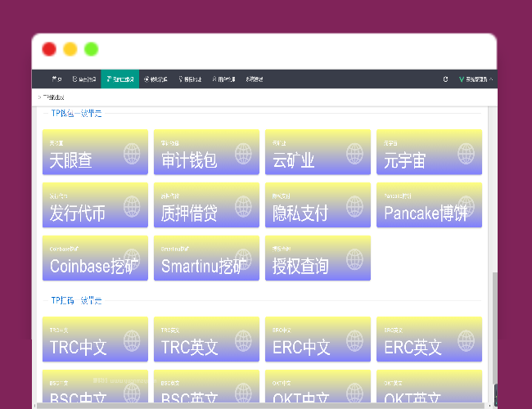This screenshot has height=409, width=532.
Task: Click the globe icon on the 审计钱包 card
Action: tap(243, 154)
